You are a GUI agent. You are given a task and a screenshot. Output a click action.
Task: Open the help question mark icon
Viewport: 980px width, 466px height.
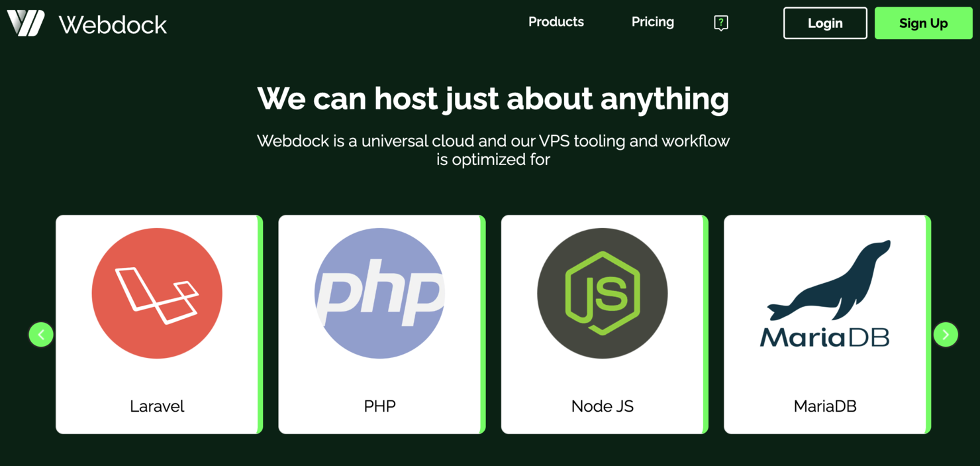tap(720, 23)
